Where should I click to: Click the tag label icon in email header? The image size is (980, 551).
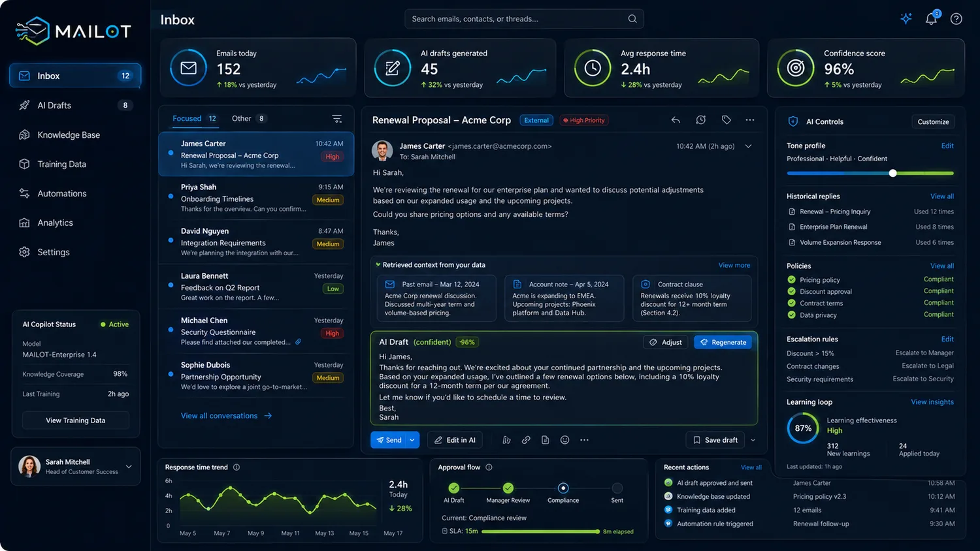(x=726, y=120)
